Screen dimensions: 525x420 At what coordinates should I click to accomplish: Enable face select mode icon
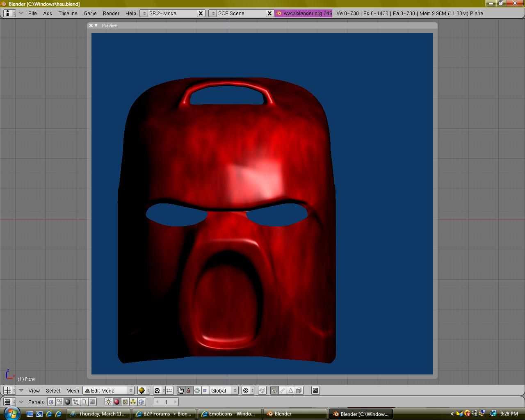pyautogui.click(x=291, y=390)
